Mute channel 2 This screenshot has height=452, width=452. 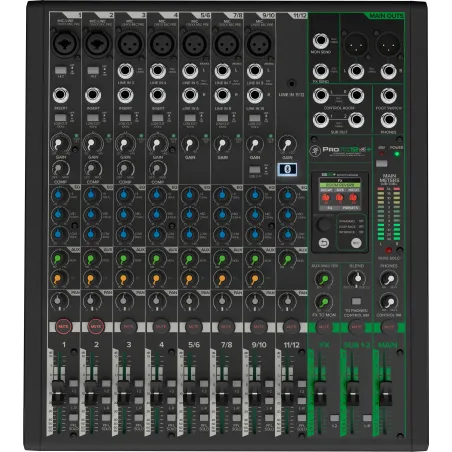point(96,327)
